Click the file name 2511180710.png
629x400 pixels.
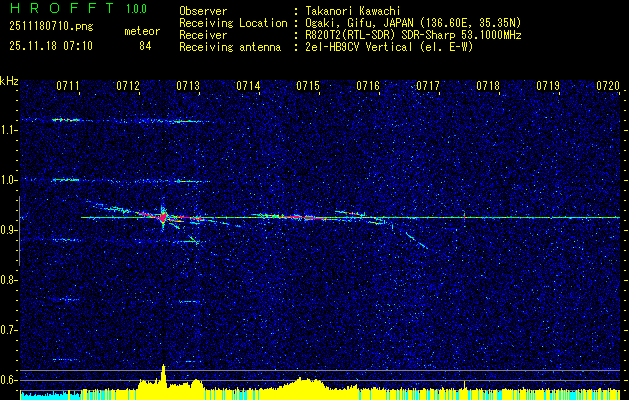click(x=51, y=27)
